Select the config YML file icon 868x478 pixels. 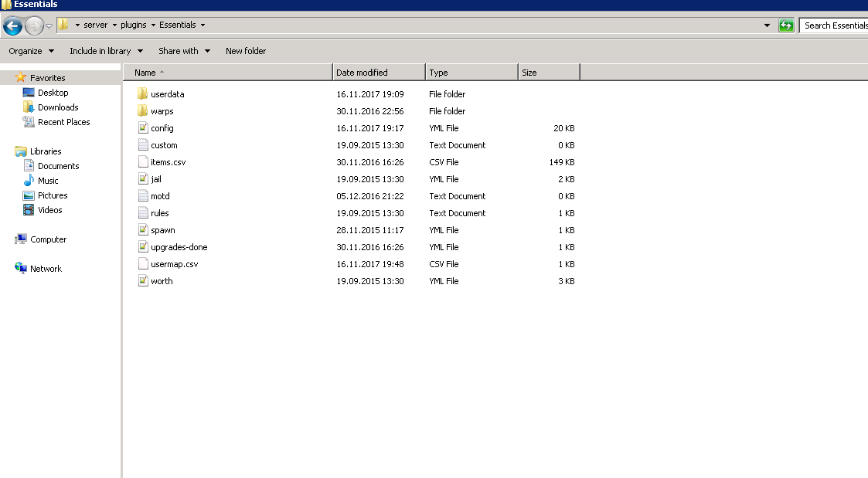143,127
